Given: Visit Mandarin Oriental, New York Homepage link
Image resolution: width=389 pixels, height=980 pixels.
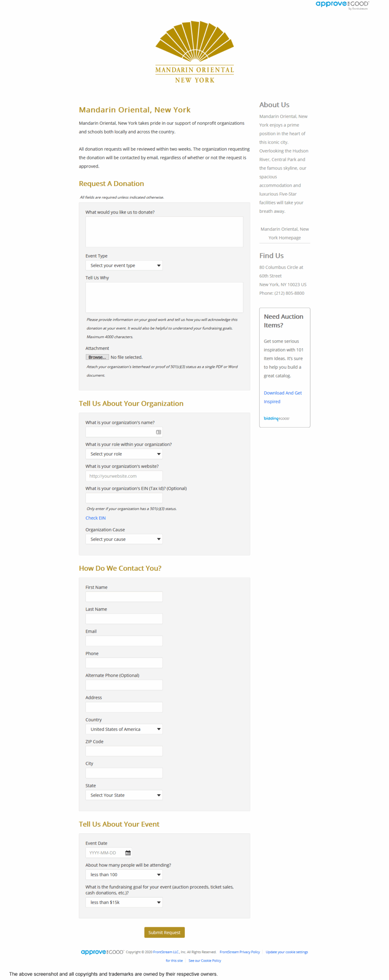Looking at the screenshot, I should coord(284,233).
